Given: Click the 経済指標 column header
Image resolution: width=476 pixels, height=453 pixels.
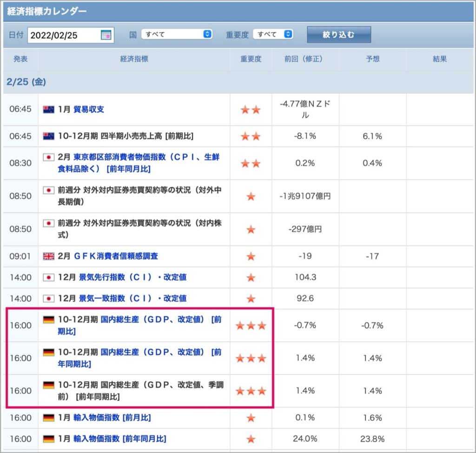Looking at the screenshot, I should click(x=134, y=59).
